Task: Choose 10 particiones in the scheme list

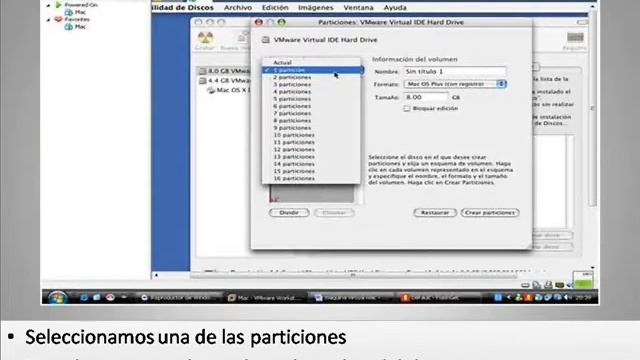Action: click(x=311, y=135)
